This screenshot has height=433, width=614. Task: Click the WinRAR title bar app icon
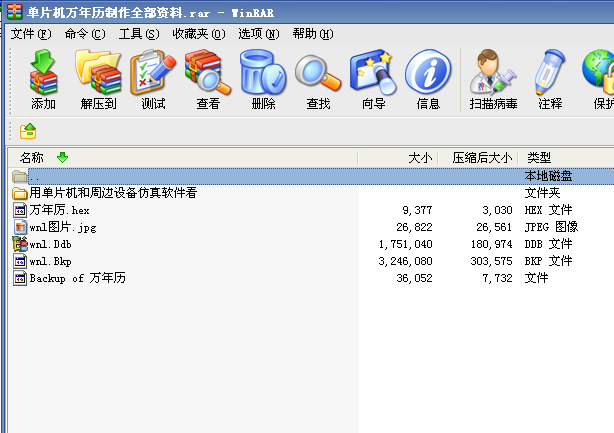14,12
